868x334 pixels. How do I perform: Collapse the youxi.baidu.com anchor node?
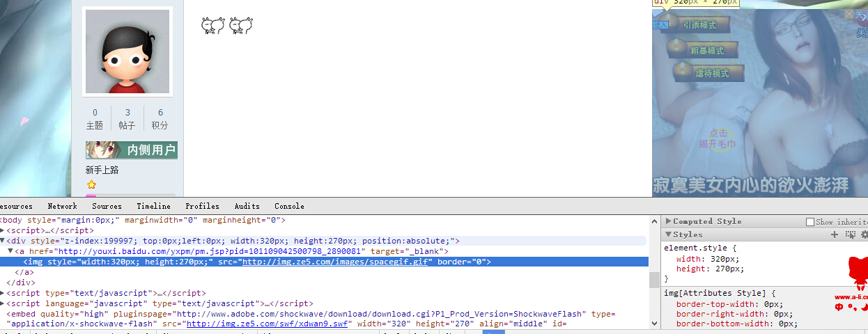coord(10,251)
